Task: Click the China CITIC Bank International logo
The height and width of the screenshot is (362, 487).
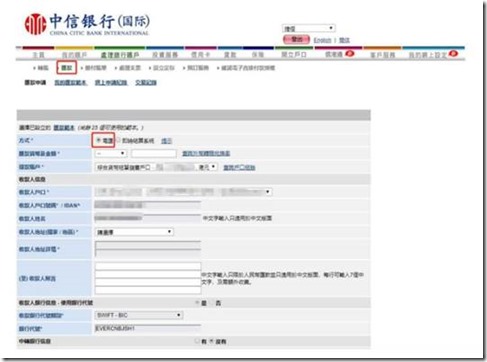Action: click(87, 24)
